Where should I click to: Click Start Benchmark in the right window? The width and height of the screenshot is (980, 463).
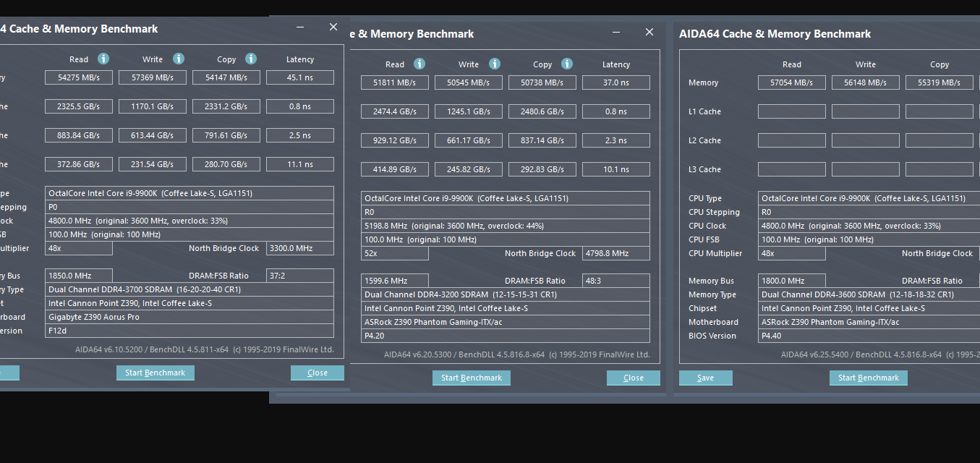[x=869, y=378]
